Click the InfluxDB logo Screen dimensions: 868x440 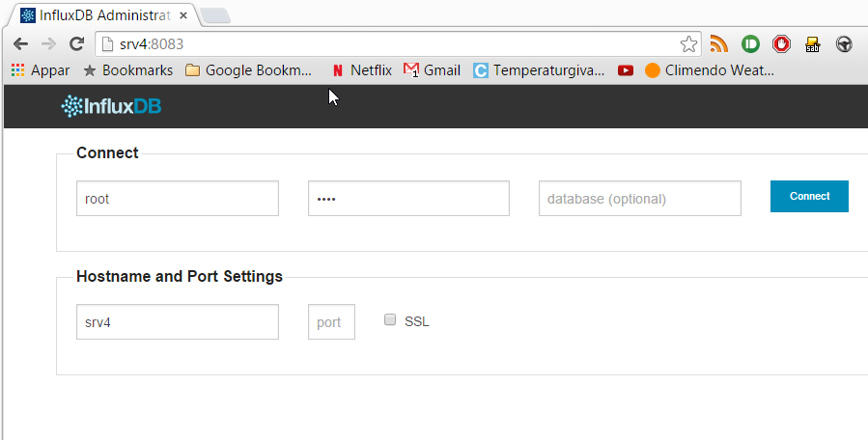[x=111, y=106]
